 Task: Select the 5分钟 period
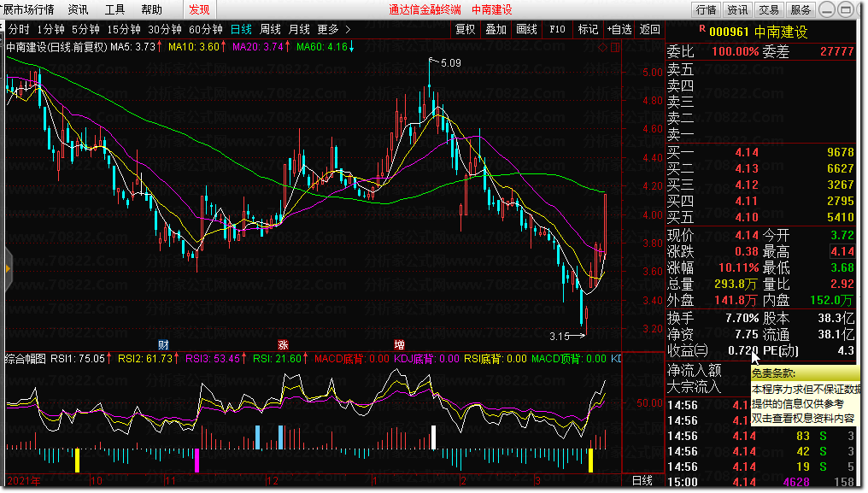[85, 29]
